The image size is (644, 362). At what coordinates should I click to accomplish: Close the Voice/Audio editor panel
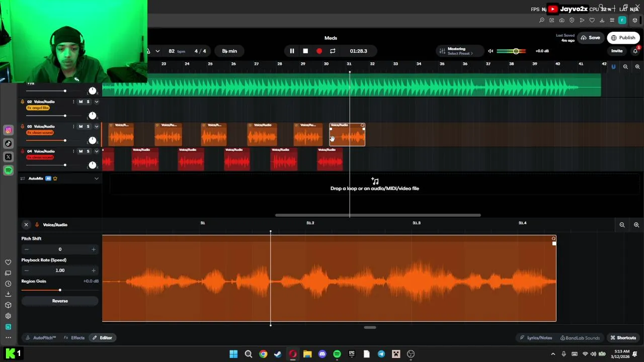point(26,225)
